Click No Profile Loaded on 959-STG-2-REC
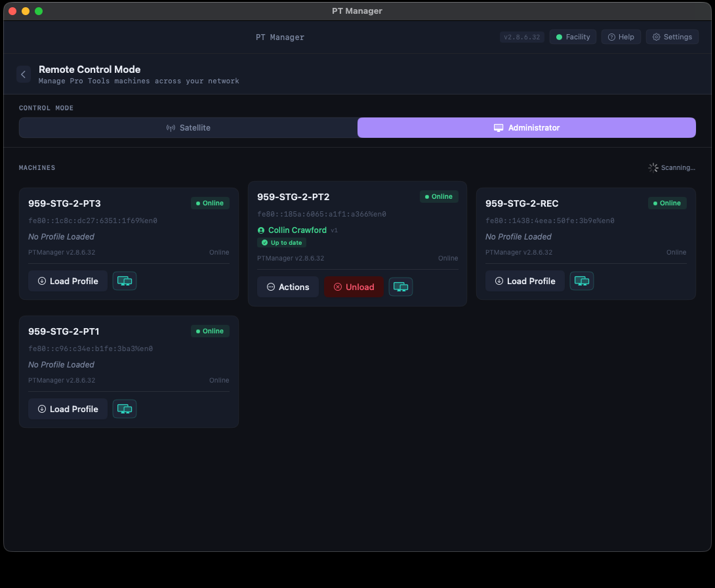The width and height of the screenshot is (715, 588). [518, 237]
